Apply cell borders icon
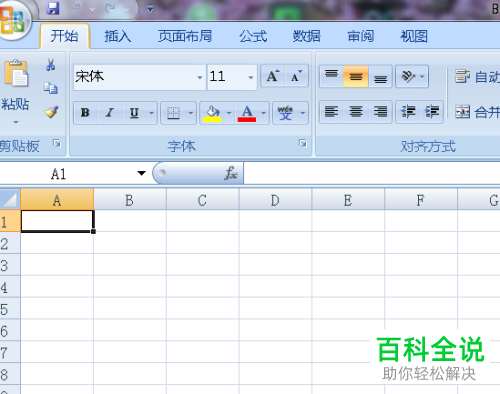The height and width of the screenshot is (394, 500). coord(173,113)
